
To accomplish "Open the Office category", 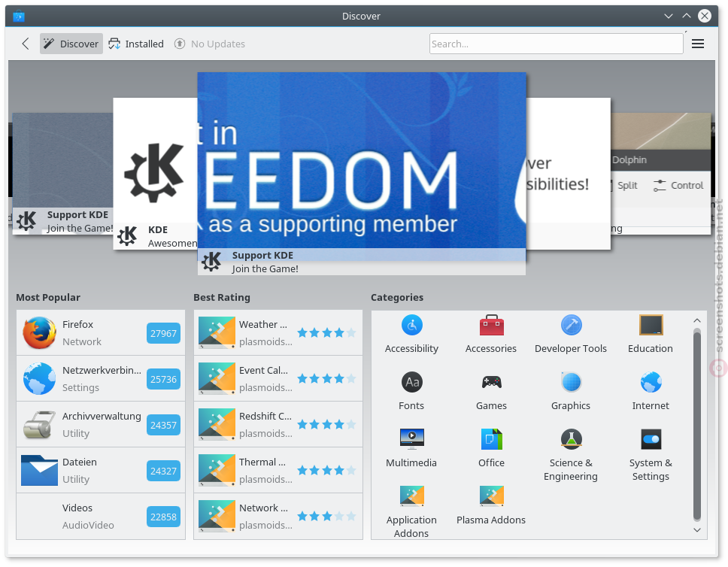I will click(x=491, y=449).
